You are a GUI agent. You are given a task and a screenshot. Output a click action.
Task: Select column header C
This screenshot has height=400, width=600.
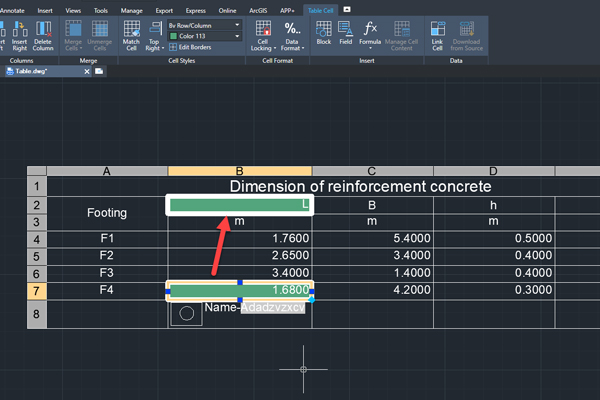click(x=372, y=171)
